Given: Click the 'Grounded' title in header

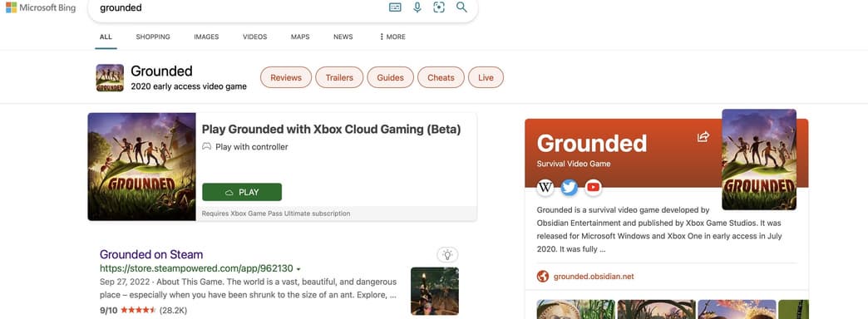Looking at the screenshot, I should pyautogui.click(x=161, y=71).
